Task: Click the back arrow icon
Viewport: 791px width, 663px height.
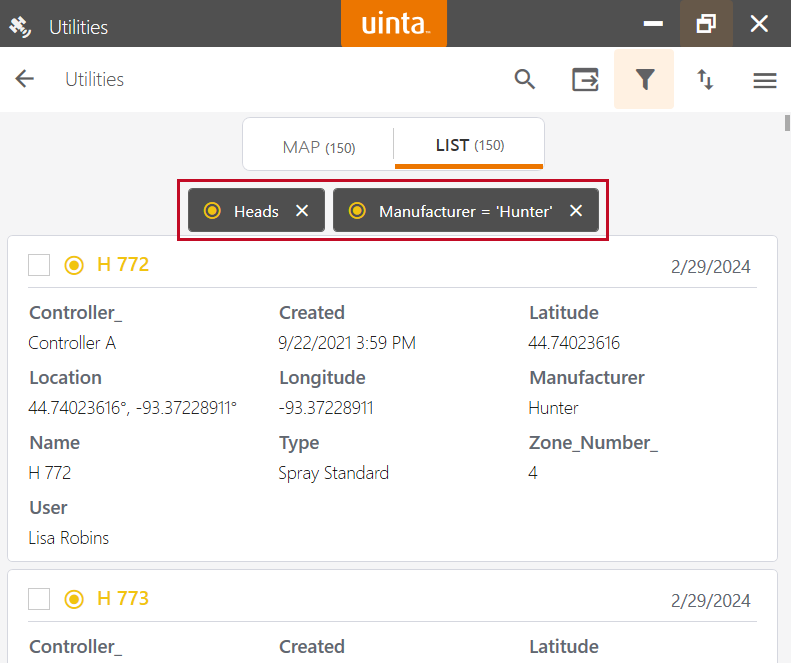Action: pos(25,79)
